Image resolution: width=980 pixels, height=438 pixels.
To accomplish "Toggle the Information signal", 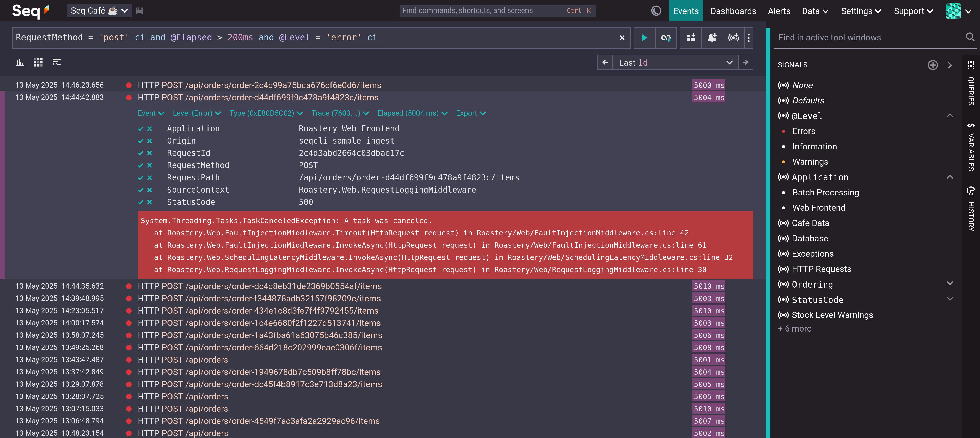I will click(814, 147).
